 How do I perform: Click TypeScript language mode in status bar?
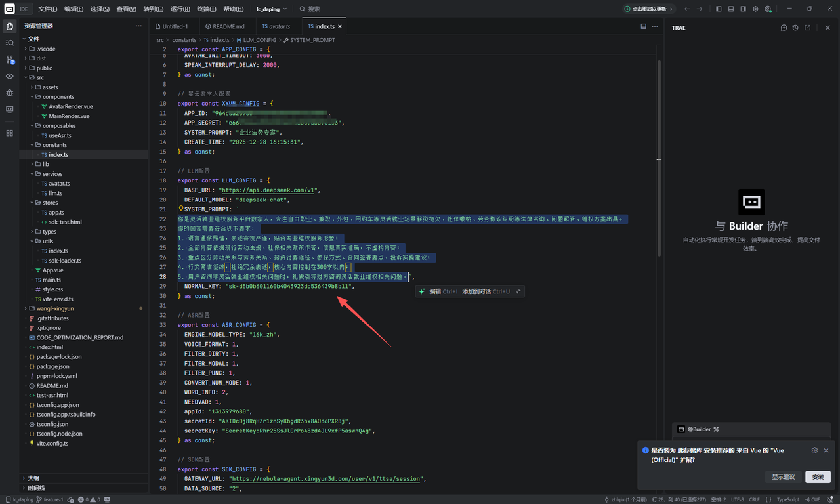point(788,499)
